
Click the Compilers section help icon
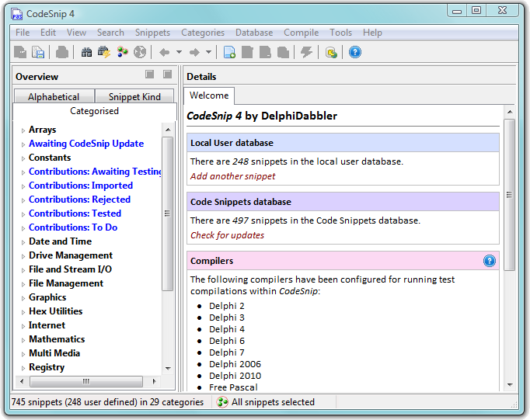[489, 261]
